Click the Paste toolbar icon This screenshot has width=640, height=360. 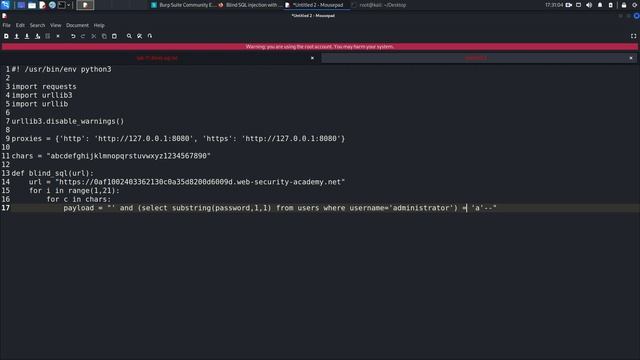point(114,36)
